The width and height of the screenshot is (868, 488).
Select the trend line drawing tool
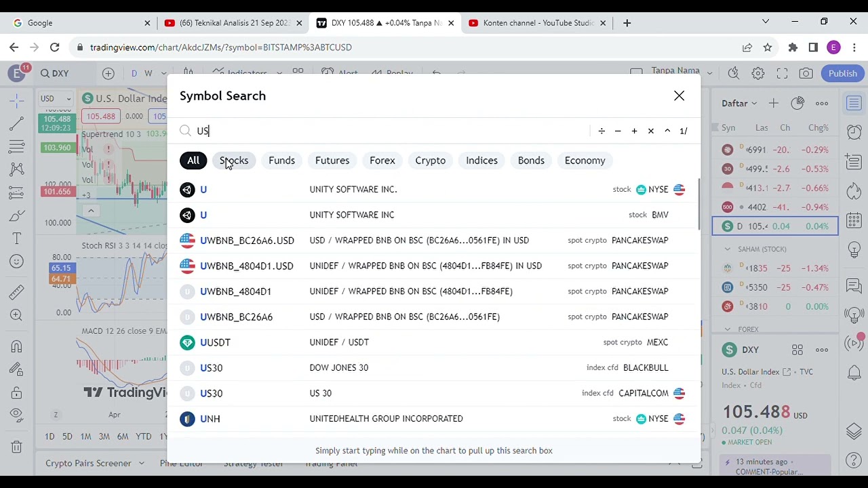point(17,123)
